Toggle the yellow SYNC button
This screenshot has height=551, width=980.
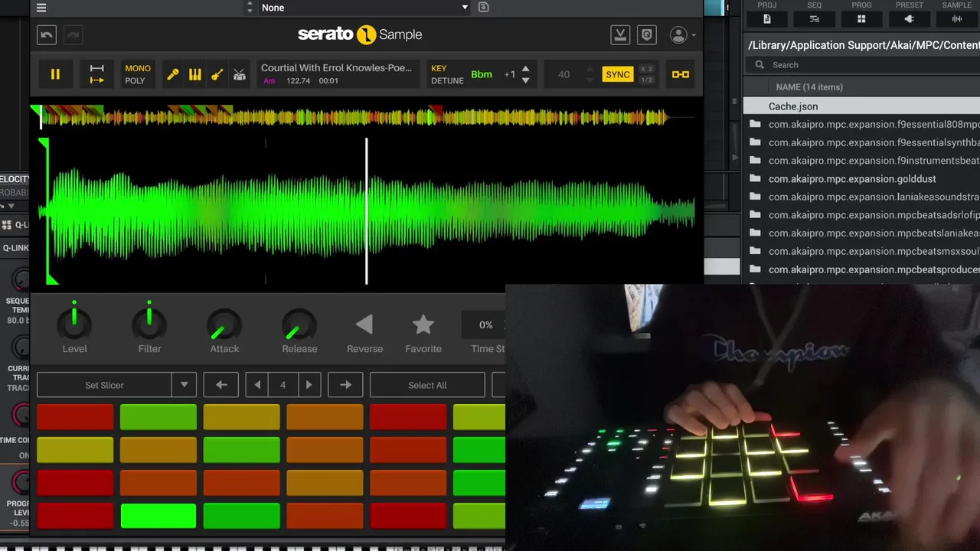tap(617, 74)
